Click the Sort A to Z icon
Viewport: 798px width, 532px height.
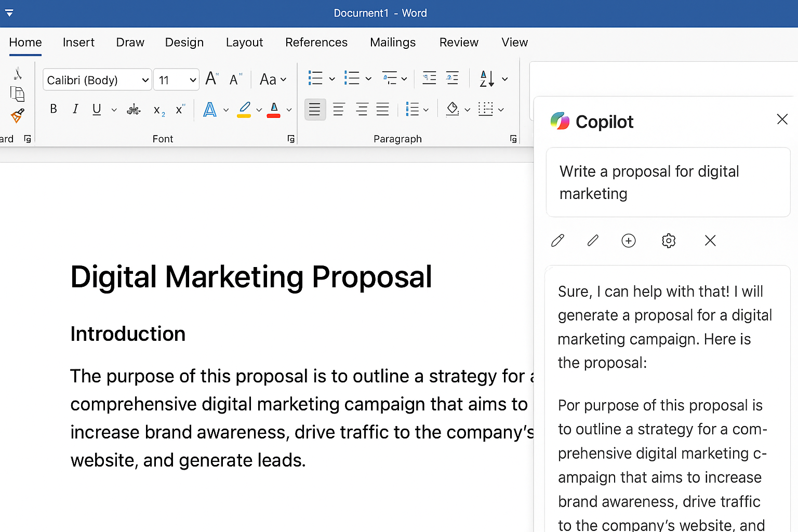coord(486,79)
